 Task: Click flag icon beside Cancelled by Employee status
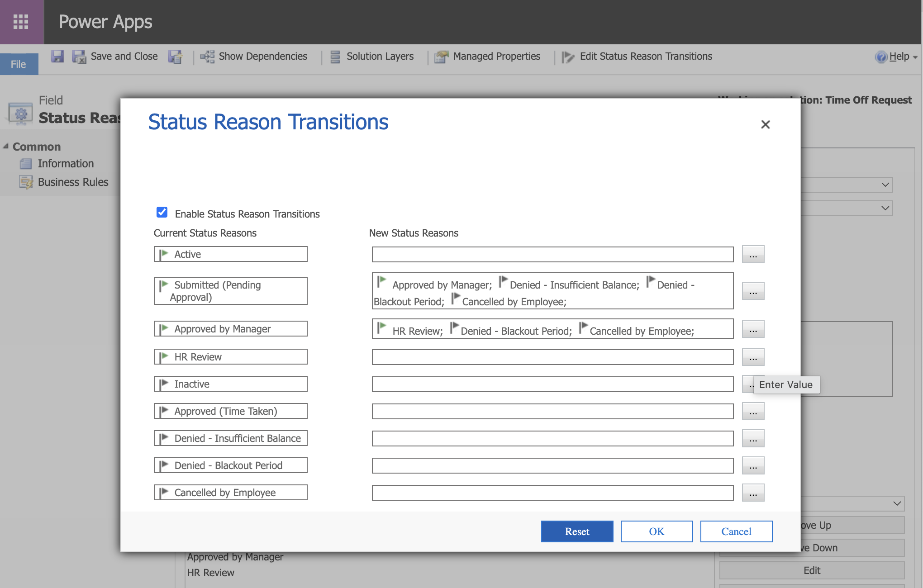[164, 493]
